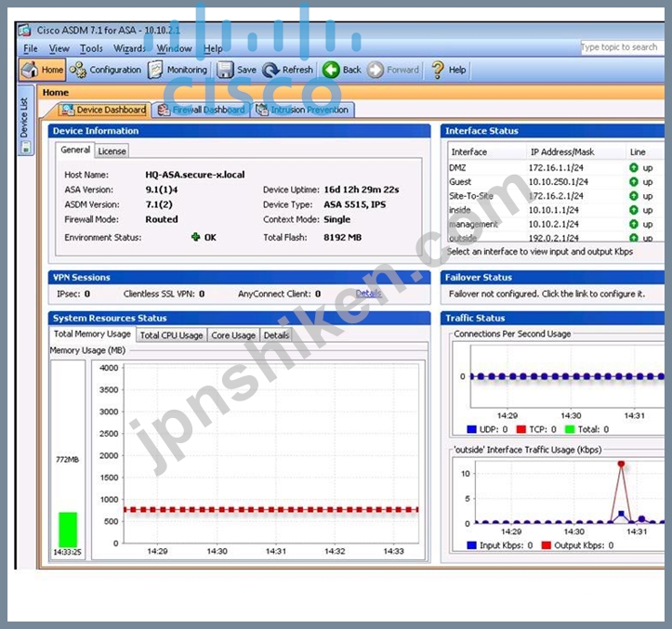Viewport: 672px width, 629px height.
Task: Switch to Device Dashboard tab
Action: (104, 110)
